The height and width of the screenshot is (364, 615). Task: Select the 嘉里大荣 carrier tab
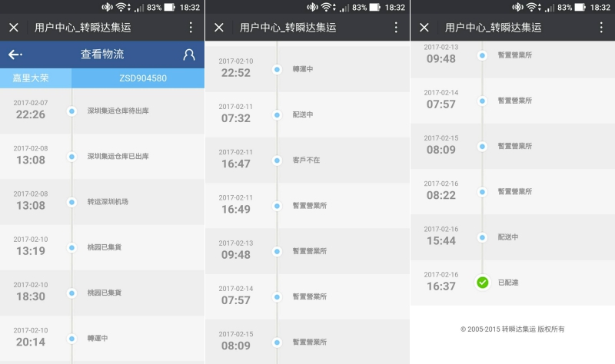click(35, 78)
